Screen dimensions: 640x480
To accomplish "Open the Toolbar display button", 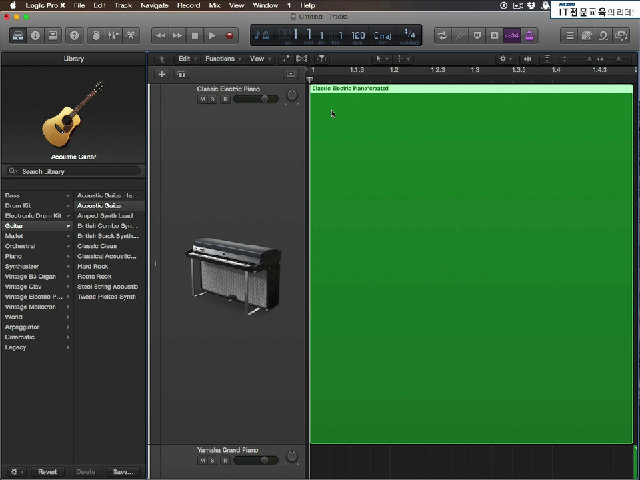I will 53,36.
